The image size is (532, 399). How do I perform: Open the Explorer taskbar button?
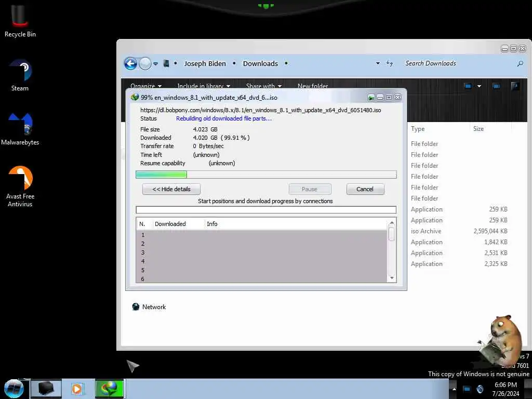[x=46, y=389]
